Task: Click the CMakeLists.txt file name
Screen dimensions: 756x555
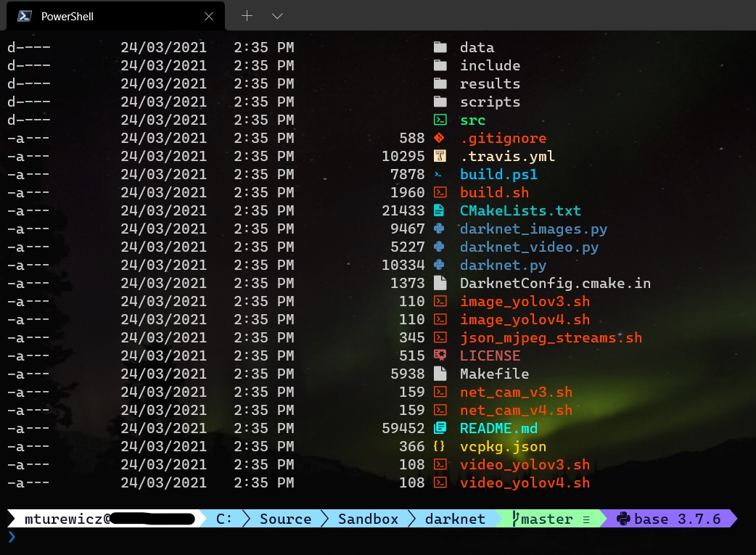Action: 520,210
